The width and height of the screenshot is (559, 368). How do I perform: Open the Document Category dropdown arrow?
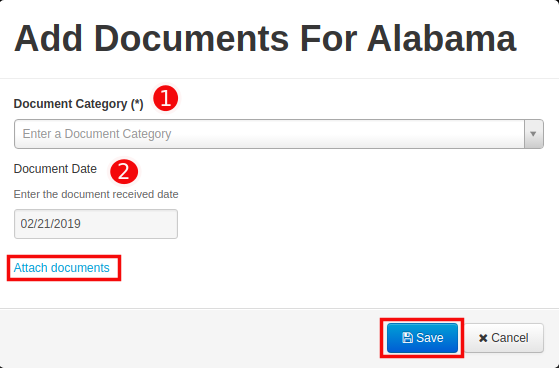point(533,134)
